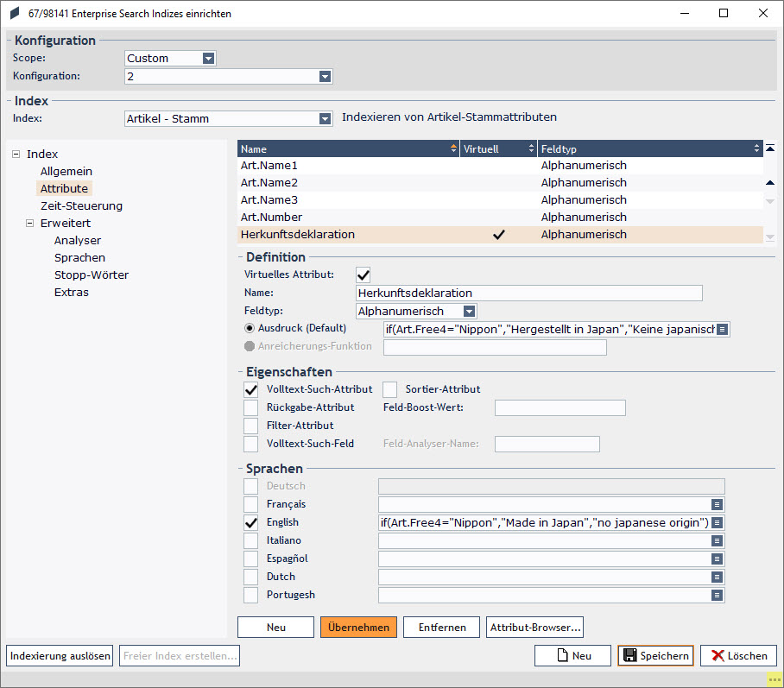Open text editor icon for English expression
Viewport: 784px width, 688px height.
(717, 522)
